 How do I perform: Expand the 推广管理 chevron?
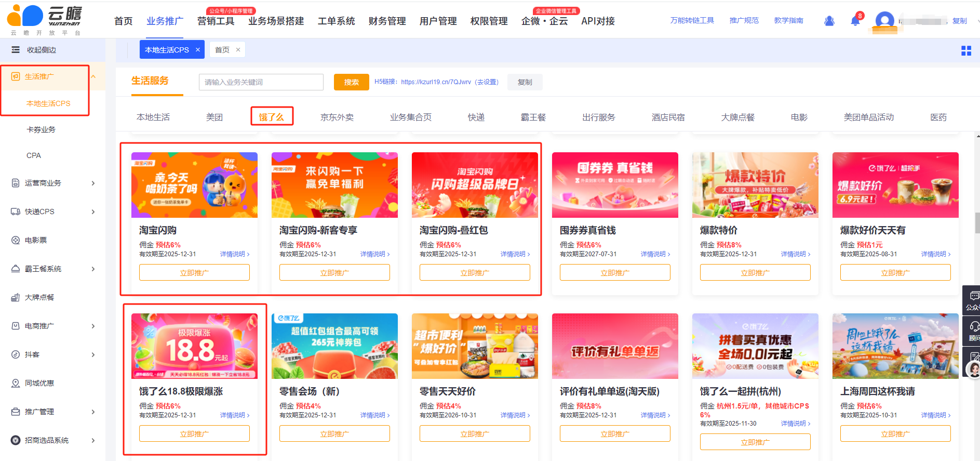click(93, 412)
